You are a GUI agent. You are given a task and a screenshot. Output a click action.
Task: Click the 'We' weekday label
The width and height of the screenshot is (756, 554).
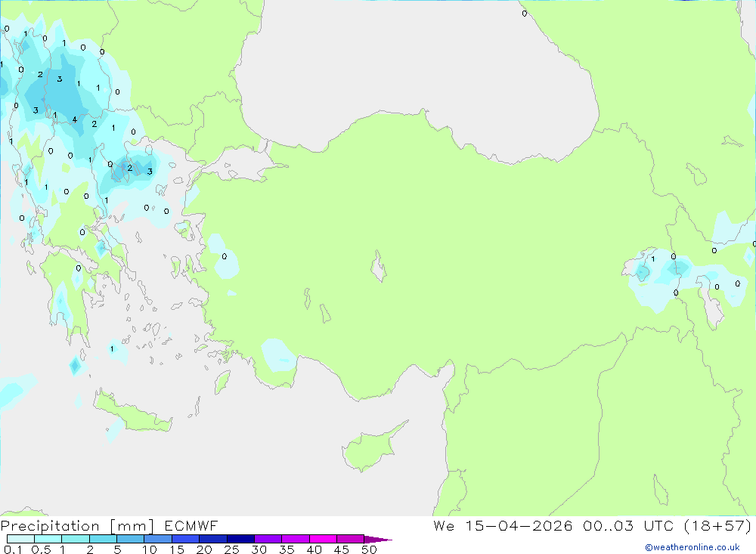pyautogui.click(x=444, y=525)
